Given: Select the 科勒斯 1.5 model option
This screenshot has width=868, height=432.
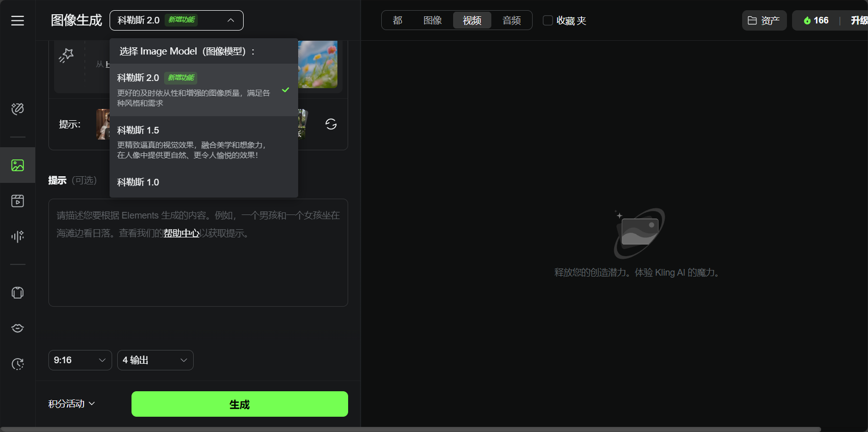Looking at the screenshot, I should coord(204,142).
